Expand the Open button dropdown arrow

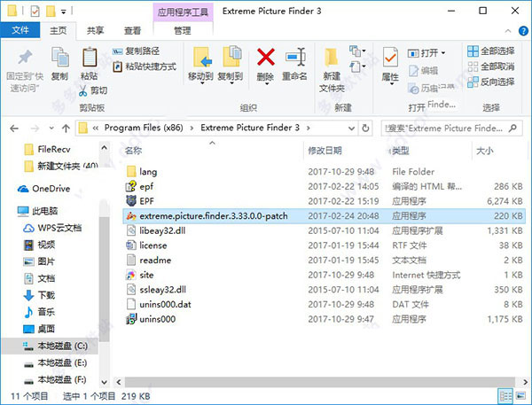[x=443, y=53]
